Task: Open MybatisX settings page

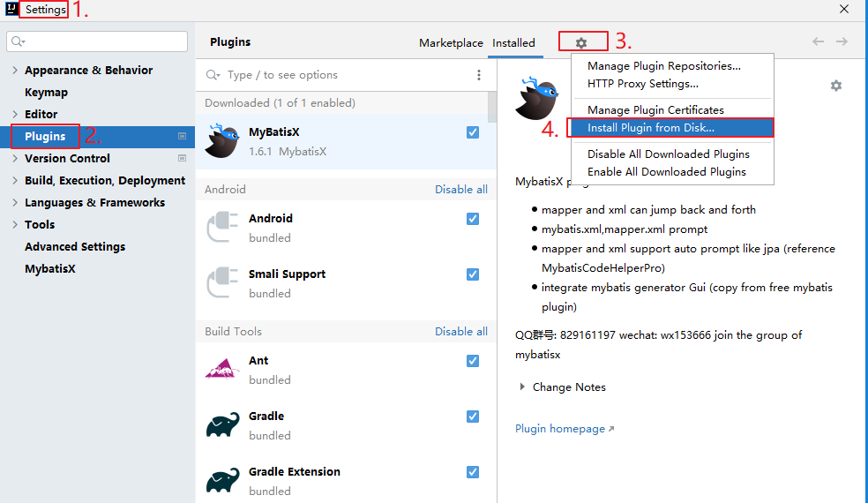Action: [49, 268]
